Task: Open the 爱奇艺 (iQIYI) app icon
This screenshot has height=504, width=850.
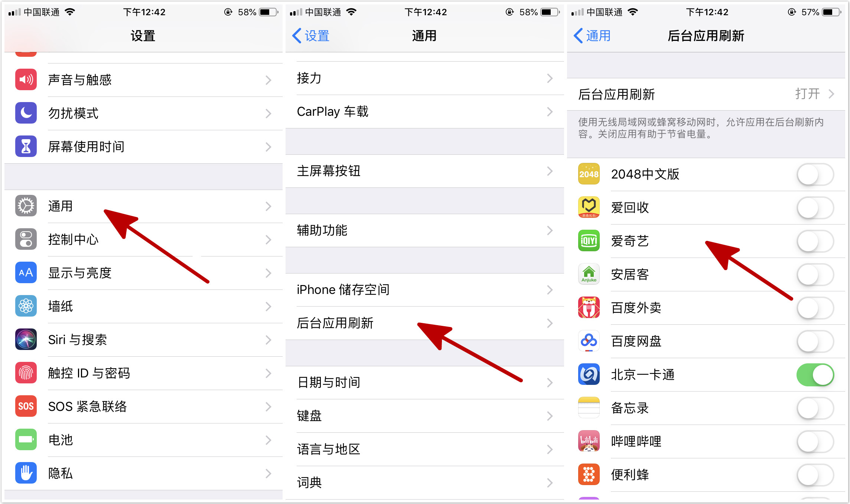Action: (589, 241)
